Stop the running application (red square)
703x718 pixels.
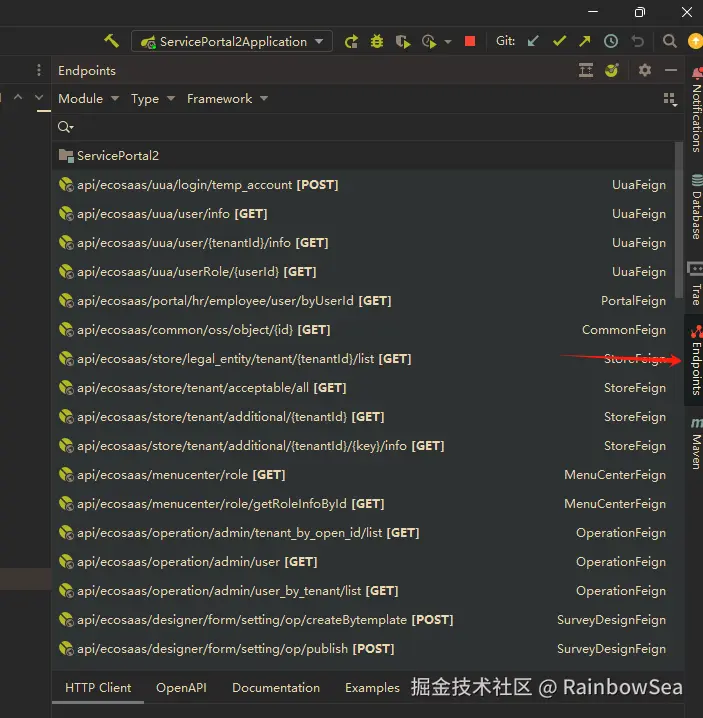(x=470, y=41)
